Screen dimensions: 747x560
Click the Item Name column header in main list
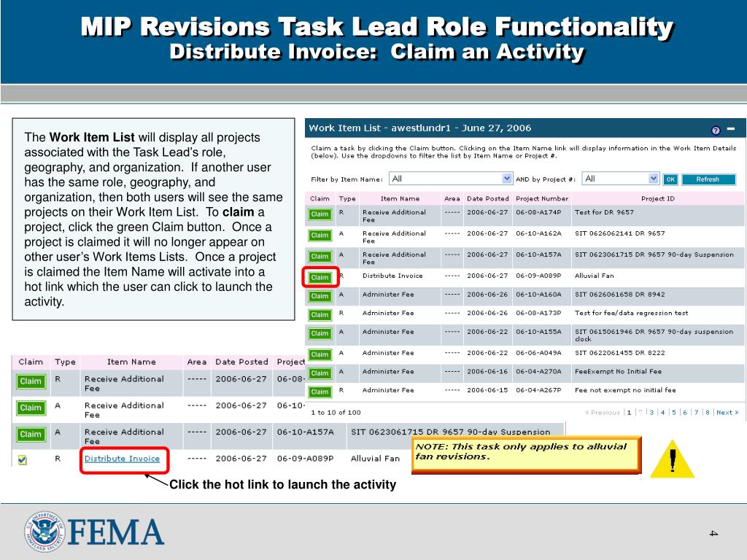click(x=400, y=198)
